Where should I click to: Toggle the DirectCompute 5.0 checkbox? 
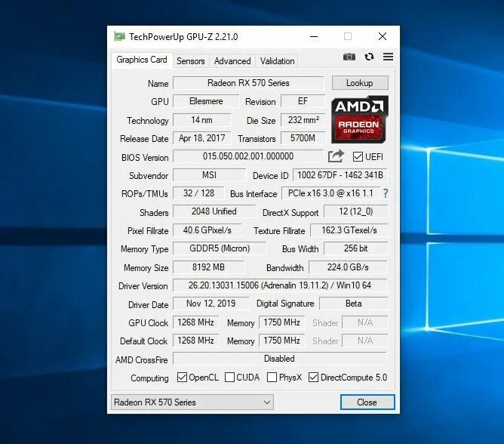pos(313,377)
